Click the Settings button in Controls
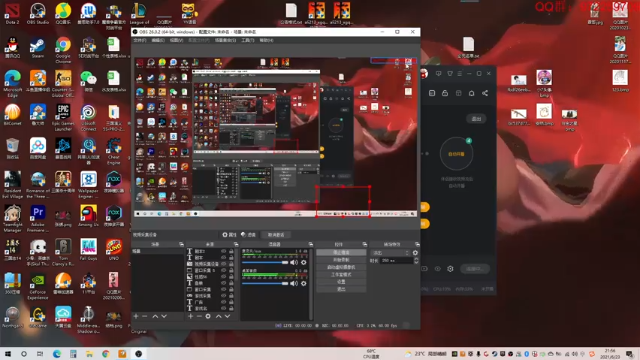This screenshot has width=640, height=360. (341, 282)
